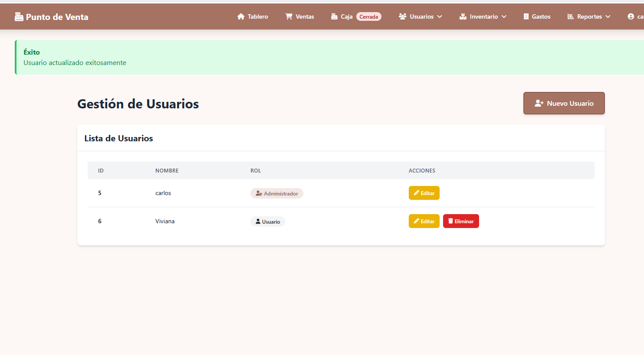This screenshot has width=644, height=355.
Task: Delete the Viviana user
Action: (461, 221)
